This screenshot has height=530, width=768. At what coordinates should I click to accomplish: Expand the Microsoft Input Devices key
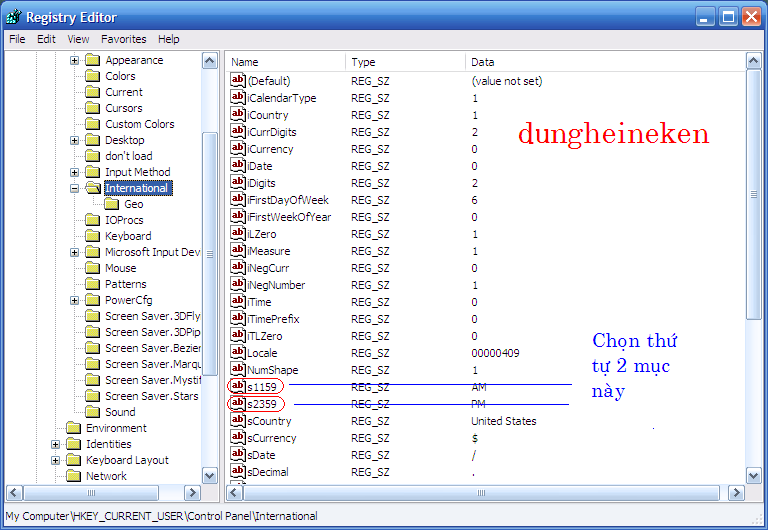pos(74,252)
